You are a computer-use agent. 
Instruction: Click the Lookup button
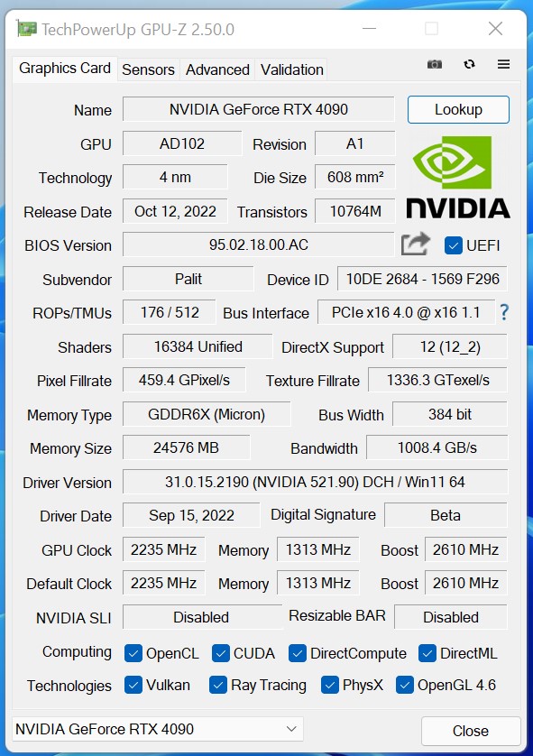[x=458, y=109]
